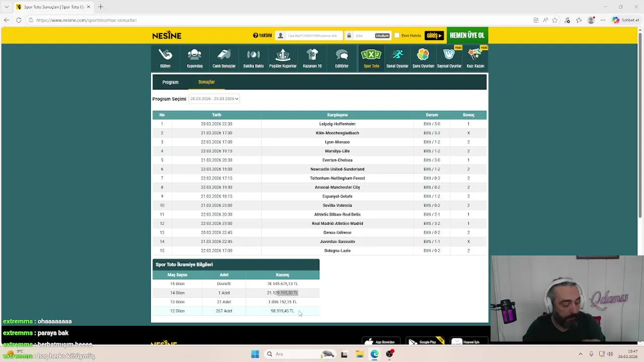Open the browser tab actions menu
Viewport: 644px width, 362px height.
(x=6, y=7)
